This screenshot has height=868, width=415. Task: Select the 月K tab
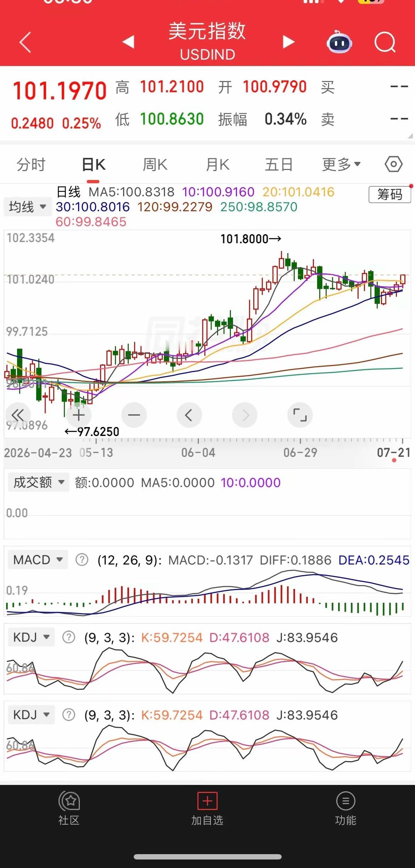pyautogui.click(x=217, y=165)
